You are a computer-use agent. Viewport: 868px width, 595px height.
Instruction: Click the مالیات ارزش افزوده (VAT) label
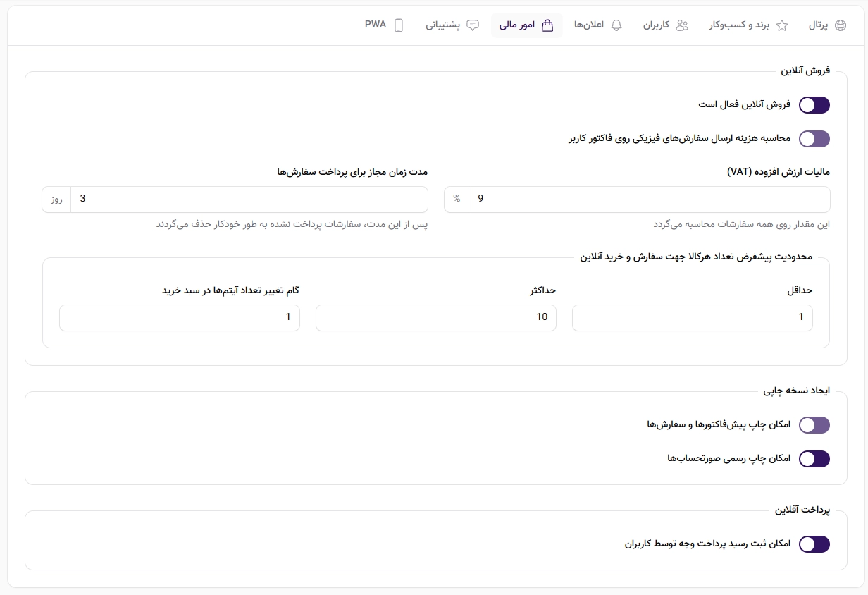[x=779, y=172]
